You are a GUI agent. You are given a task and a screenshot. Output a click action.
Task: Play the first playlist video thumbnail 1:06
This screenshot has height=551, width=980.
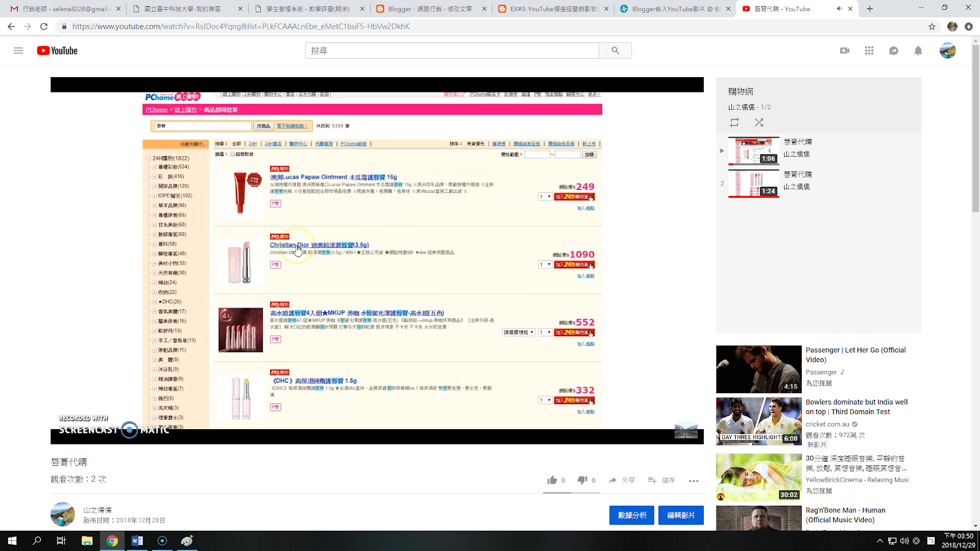pos(753,151)
